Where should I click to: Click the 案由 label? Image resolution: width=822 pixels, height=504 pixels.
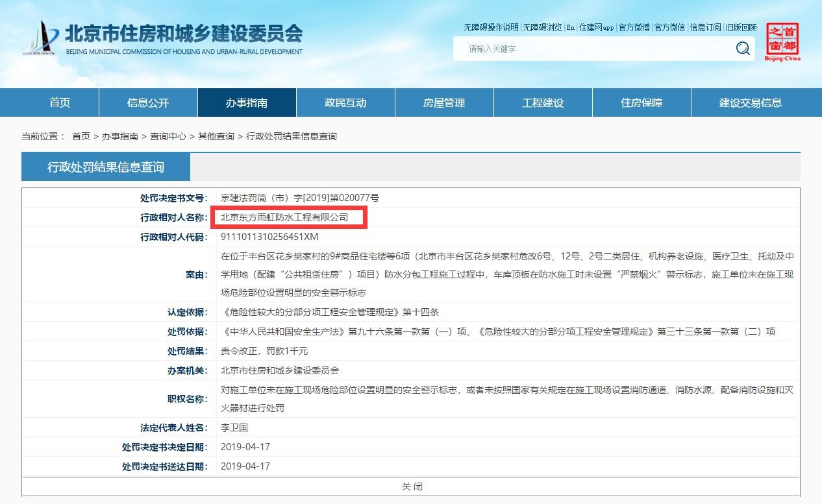(x=197, y=274)
